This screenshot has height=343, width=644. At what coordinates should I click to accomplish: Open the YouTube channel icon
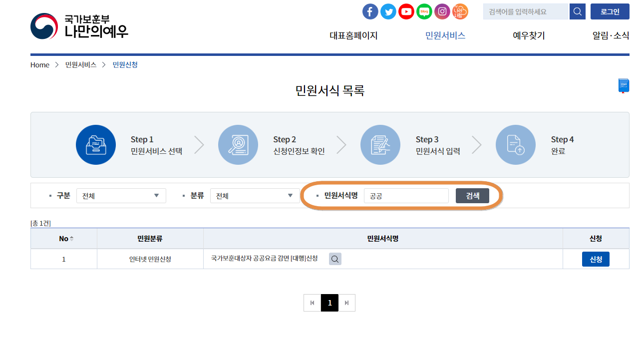(x=406, y=11)
